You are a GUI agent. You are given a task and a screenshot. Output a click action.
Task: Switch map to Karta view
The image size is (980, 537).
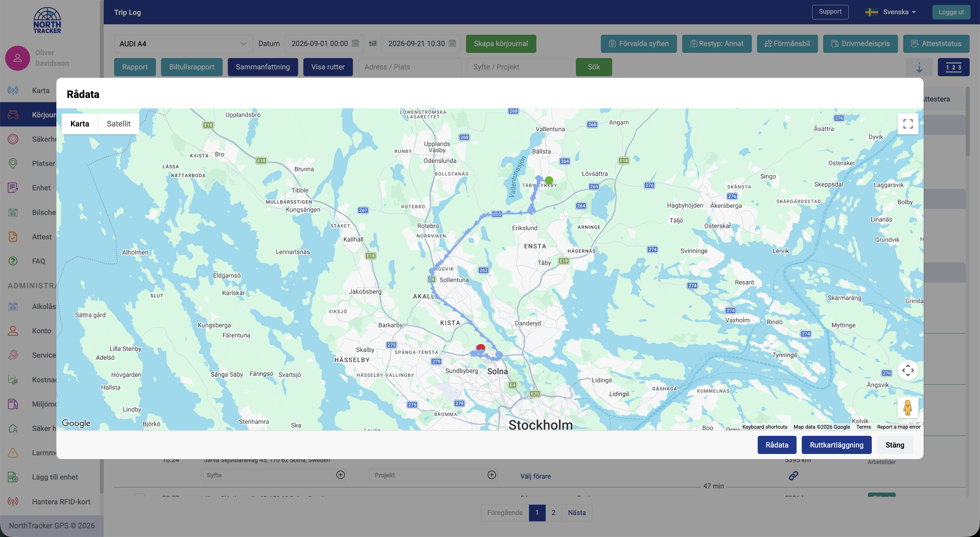pyautogui.click(x=79, y=124)
